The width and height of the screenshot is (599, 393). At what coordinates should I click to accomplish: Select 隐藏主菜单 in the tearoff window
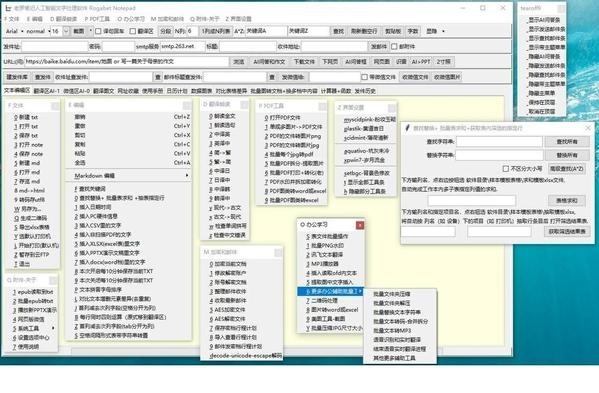(542, 93)
